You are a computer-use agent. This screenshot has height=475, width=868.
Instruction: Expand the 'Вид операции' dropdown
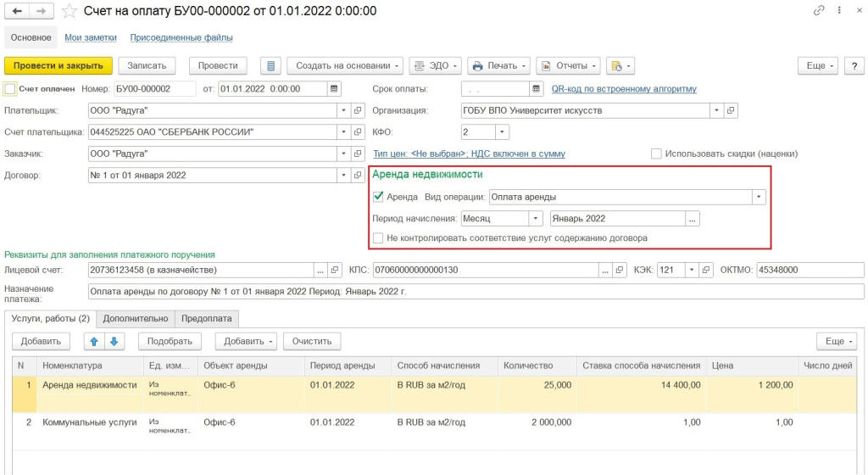click(x=759, y=196)
